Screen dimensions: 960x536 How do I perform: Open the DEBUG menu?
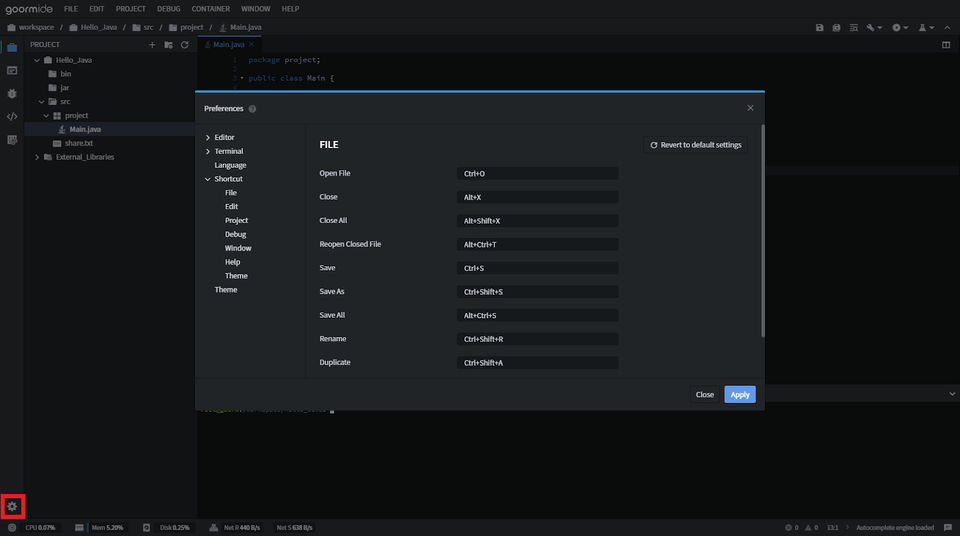point(168,9)
